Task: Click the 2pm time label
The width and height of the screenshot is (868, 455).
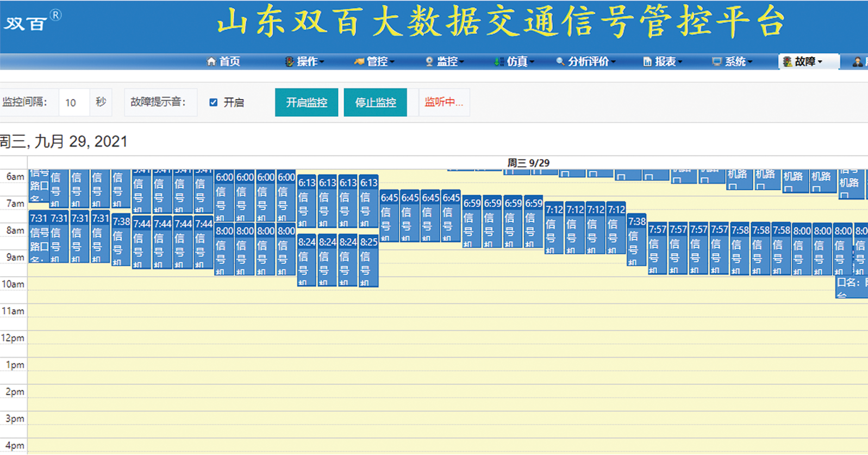Action: (15, 392)
